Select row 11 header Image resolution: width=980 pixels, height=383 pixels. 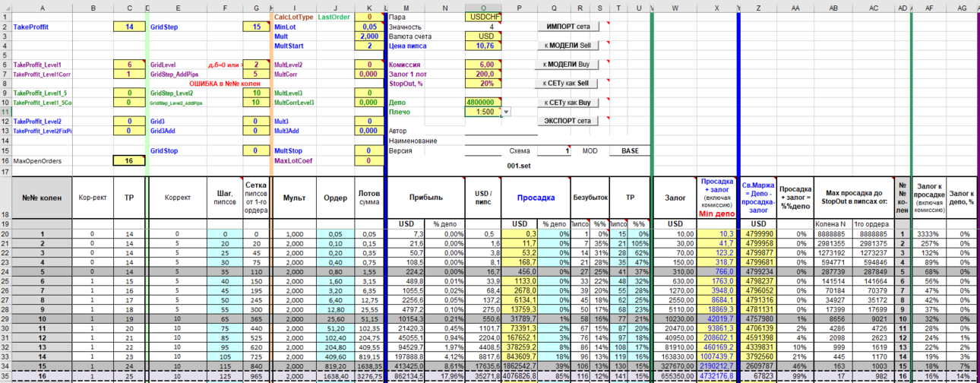point(5,112)
